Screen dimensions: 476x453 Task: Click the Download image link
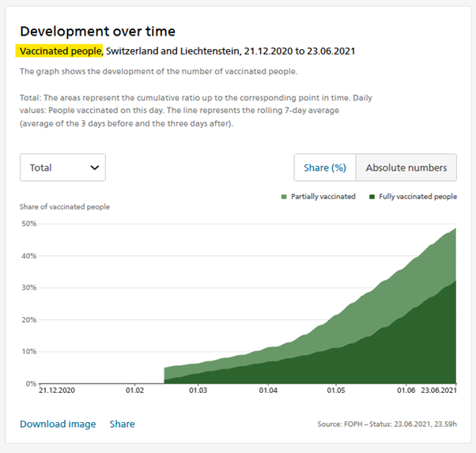point(58,424)
